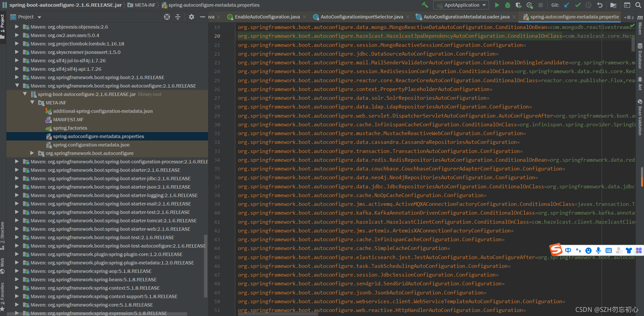Open Sogou skin shirt icon
The image size is (644, 316).
629,250
